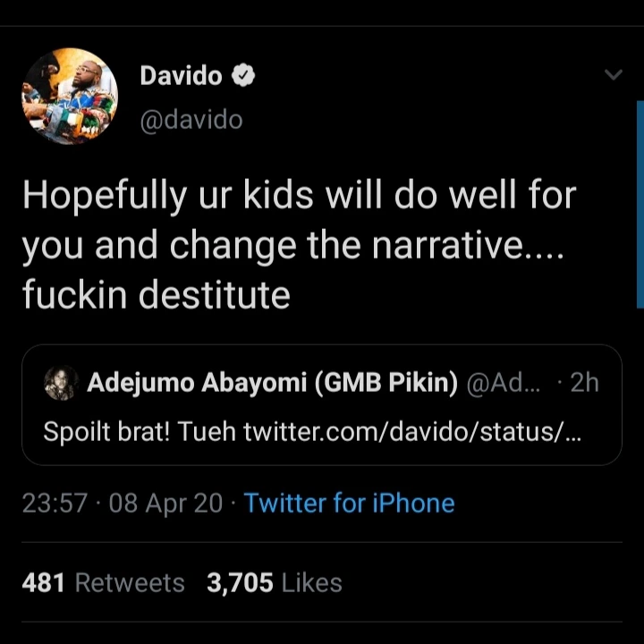Click the "fuckin destitute" tweet line
The width and height of the screenshot is (644, 644).
click(x=157, y=294)
